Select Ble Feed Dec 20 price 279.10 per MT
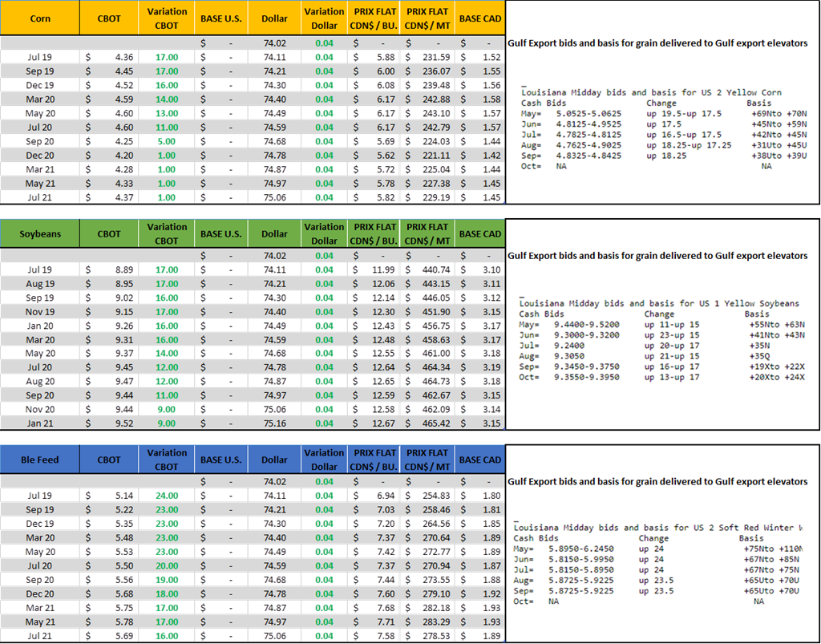Image resolution: width=821 pixels, height=644 pixels. pos(428,593)
